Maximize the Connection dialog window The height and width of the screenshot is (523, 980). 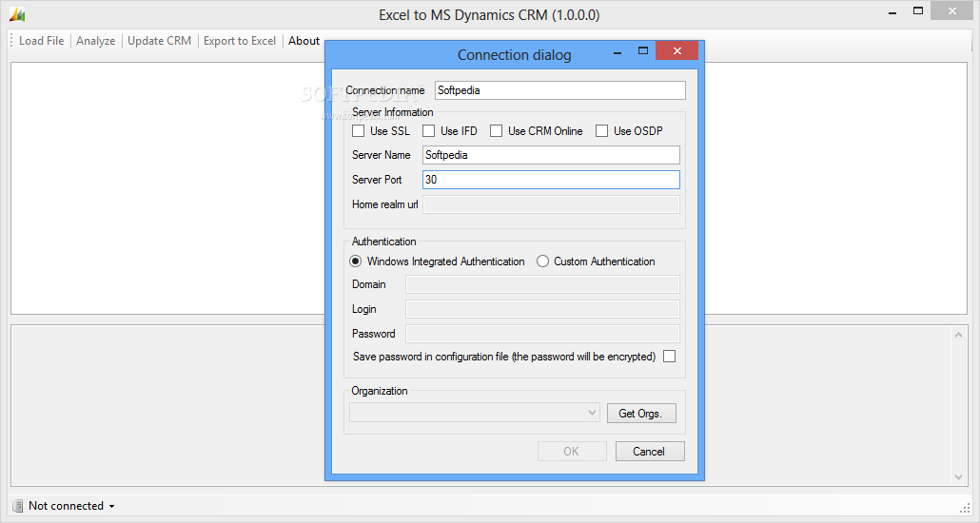pyautogui.click(x=643, y=51)
